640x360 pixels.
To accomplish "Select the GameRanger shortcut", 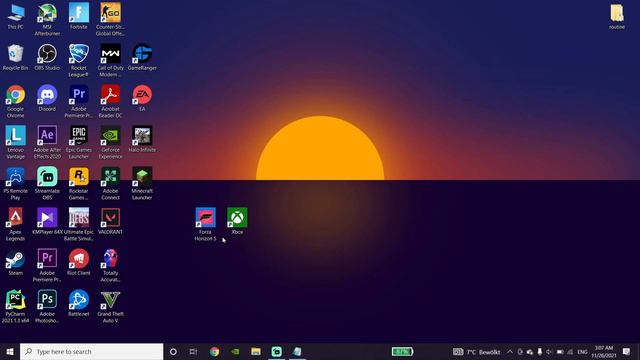I will (x=142, y=58).
